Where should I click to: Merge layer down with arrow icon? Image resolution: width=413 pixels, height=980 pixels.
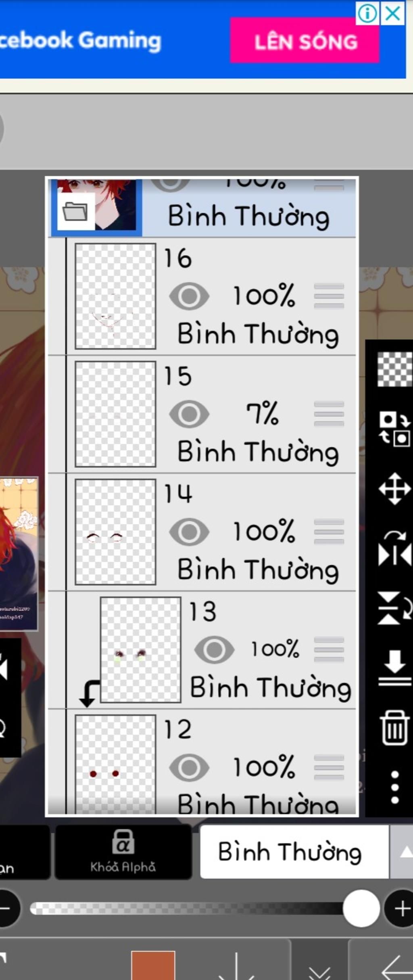pyautogui.click(x=394, y=668)
